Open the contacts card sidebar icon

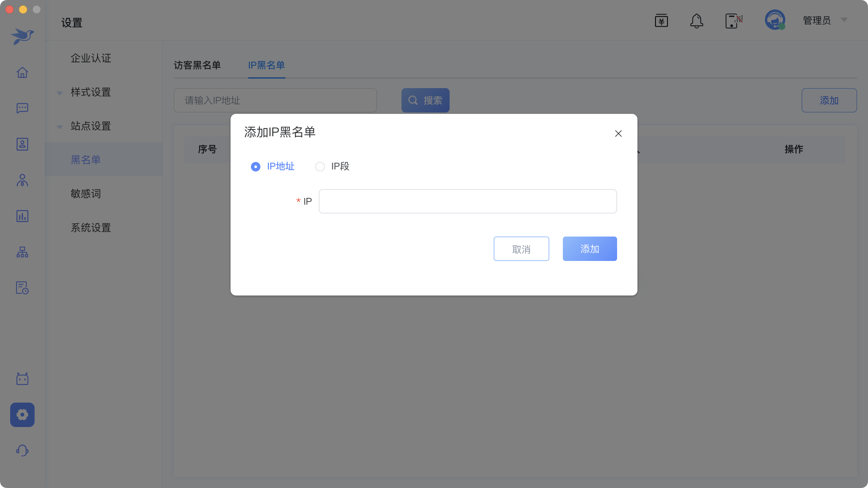click(22, 144)
